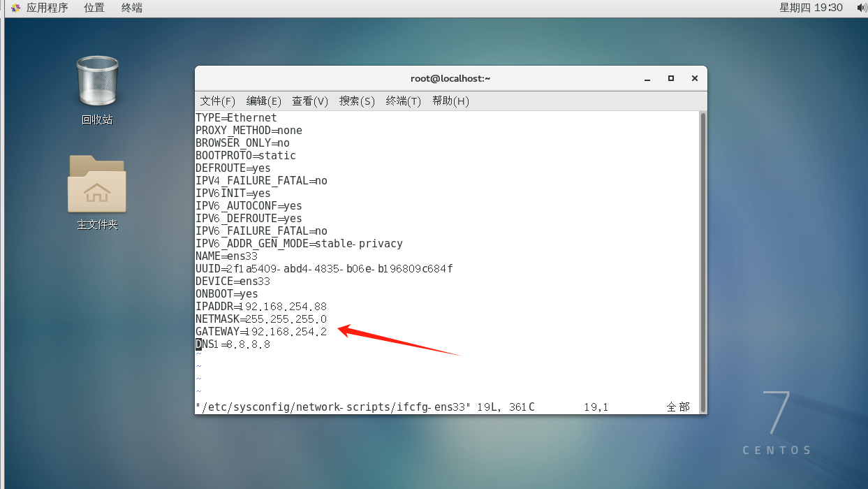The height and width of the screenshot is (489, 868).
Task: Open the 查看(V) terminal menu
Action: coord(310,101)
